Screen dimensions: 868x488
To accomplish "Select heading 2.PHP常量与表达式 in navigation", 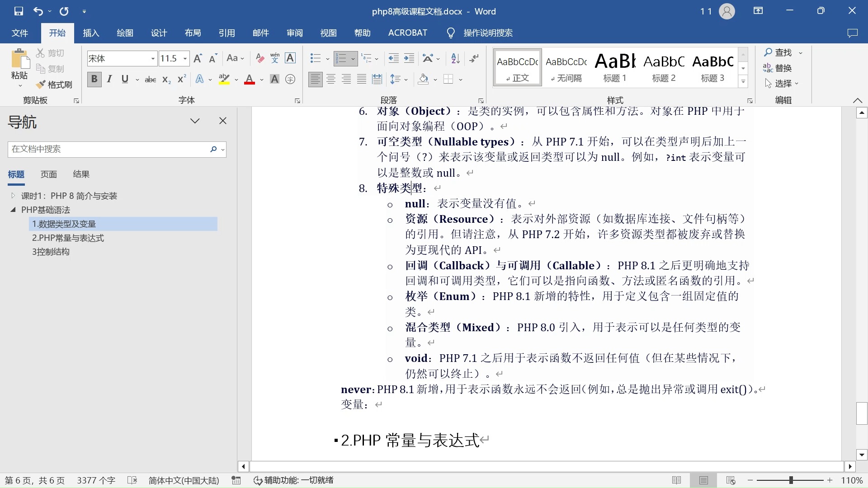I will click(68, 238).
